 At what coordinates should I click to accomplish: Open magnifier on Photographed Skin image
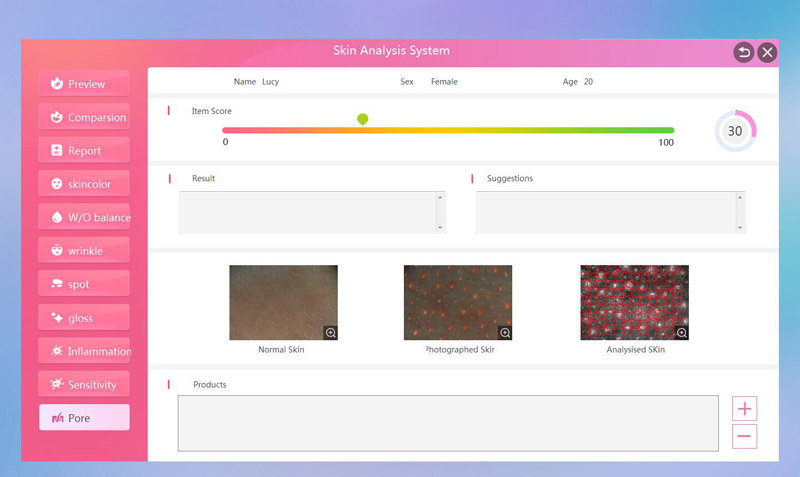(x=505, y=332)
